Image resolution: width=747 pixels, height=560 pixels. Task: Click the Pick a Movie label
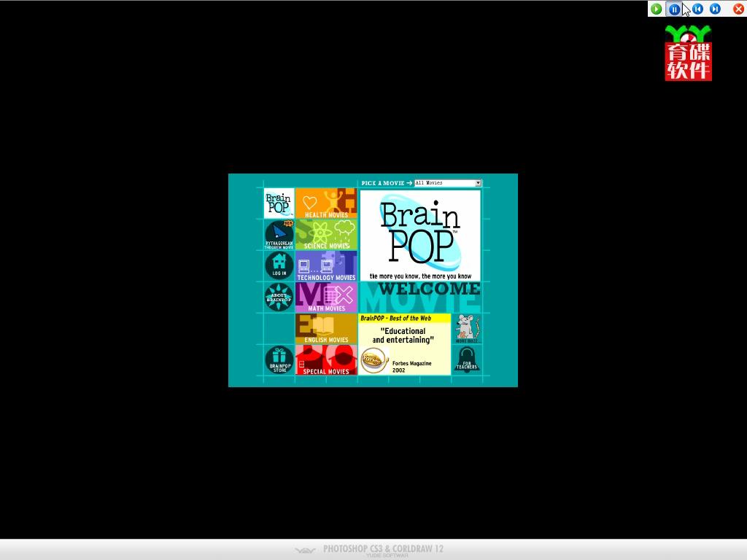click(x=383, y=183)
